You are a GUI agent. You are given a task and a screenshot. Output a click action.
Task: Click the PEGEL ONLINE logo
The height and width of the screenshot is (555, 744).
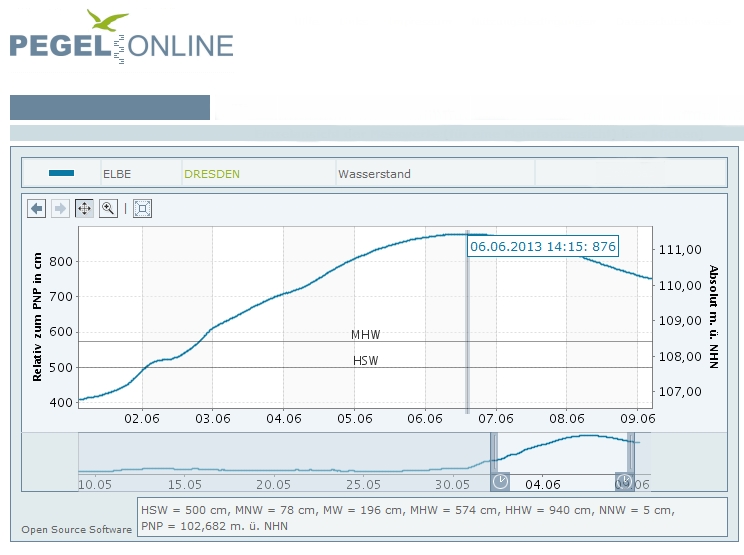121,38
